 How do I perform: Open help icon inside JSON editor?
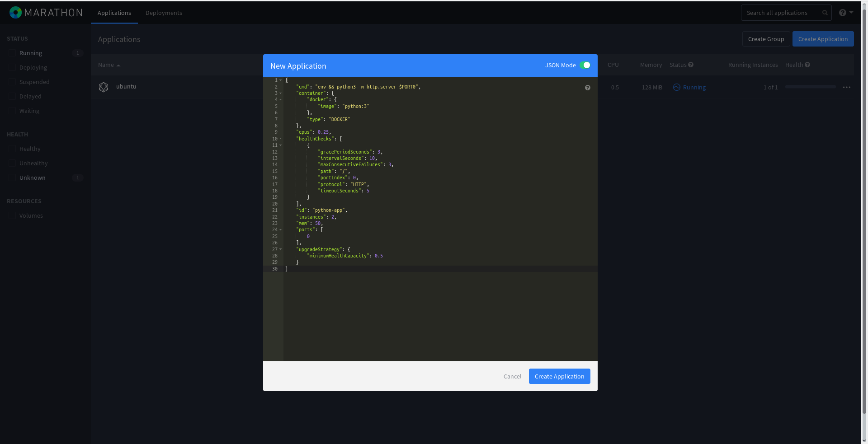pos(588,88)
